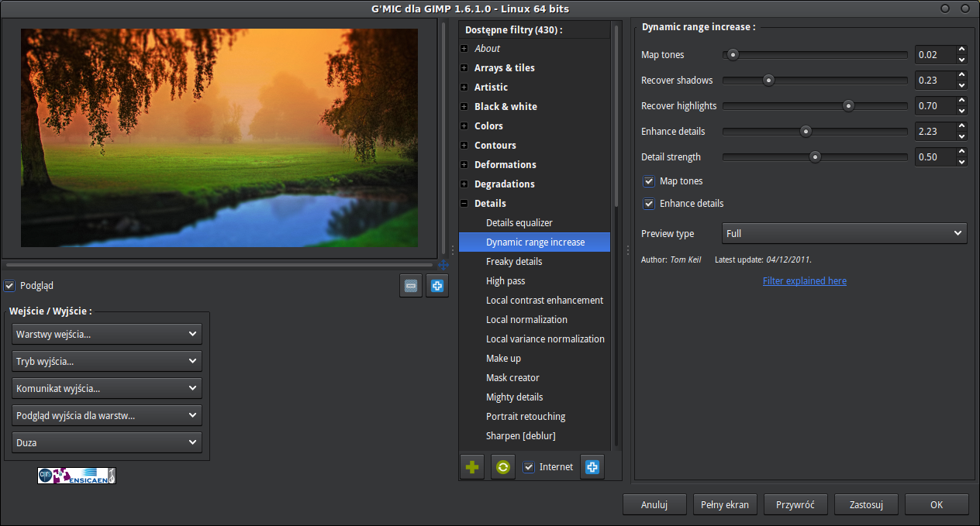Viewport: 980px width, 526px height.
Task: Collapse the Details group via its minus box
Action: pyautogui.click(x=464, y=204)
